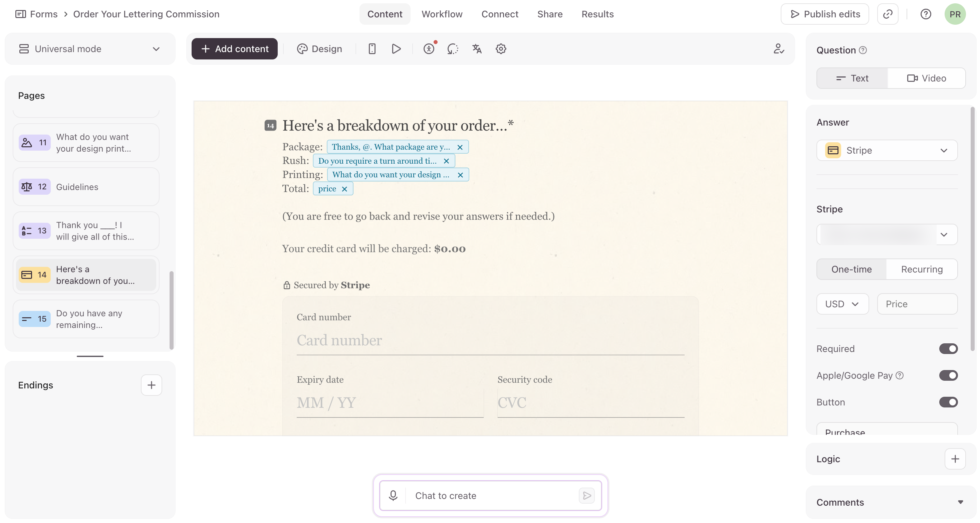
Task: Open the Results tab
Action: click(597, 14)
